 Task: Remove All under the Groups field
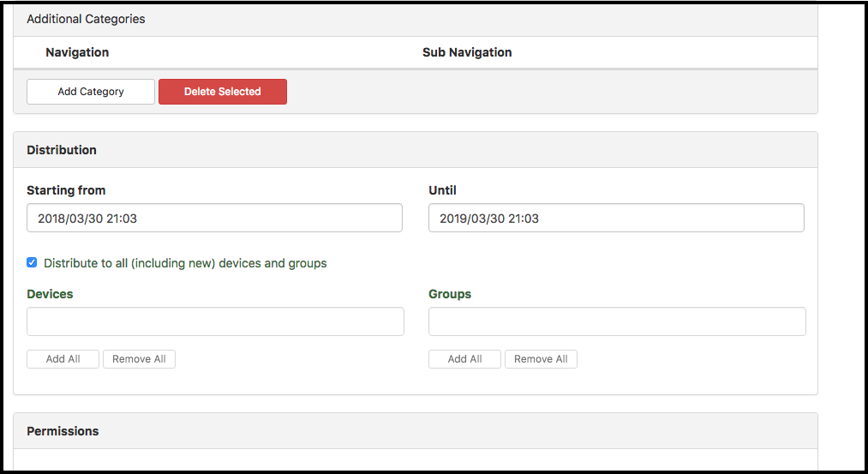coord(541,359)
